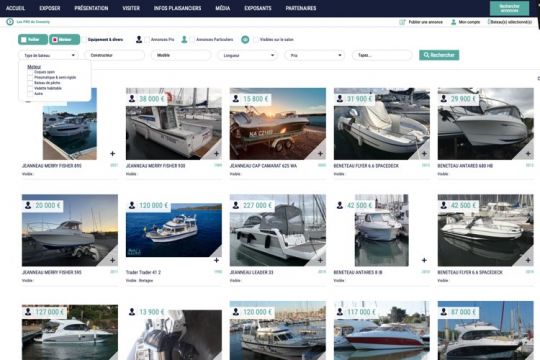
Task: Click the plus icon on Trader 41 2 listing
Action: [216, 260]
